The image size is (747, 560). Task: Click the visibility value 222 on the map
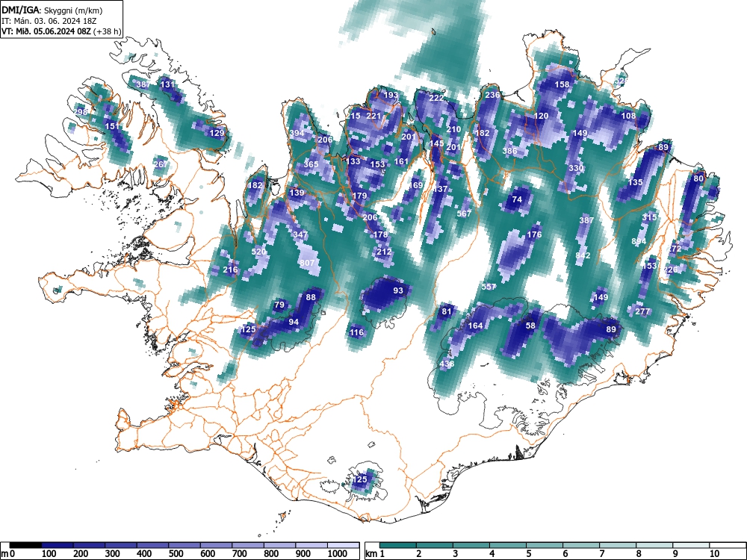(x=436, y=98)
